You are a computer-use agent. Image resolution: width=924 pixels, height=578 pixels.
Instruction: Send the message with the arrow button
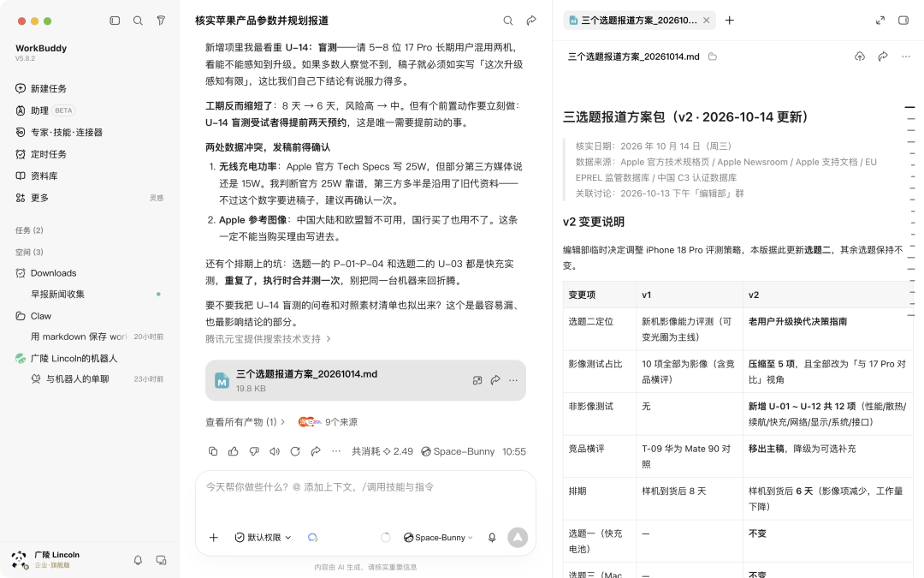[518, 537]
